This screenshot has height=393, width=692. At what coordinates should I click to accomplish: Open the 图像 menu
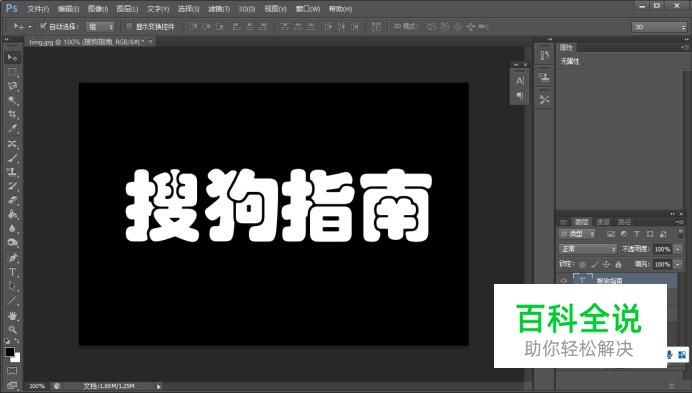(98, 9)
